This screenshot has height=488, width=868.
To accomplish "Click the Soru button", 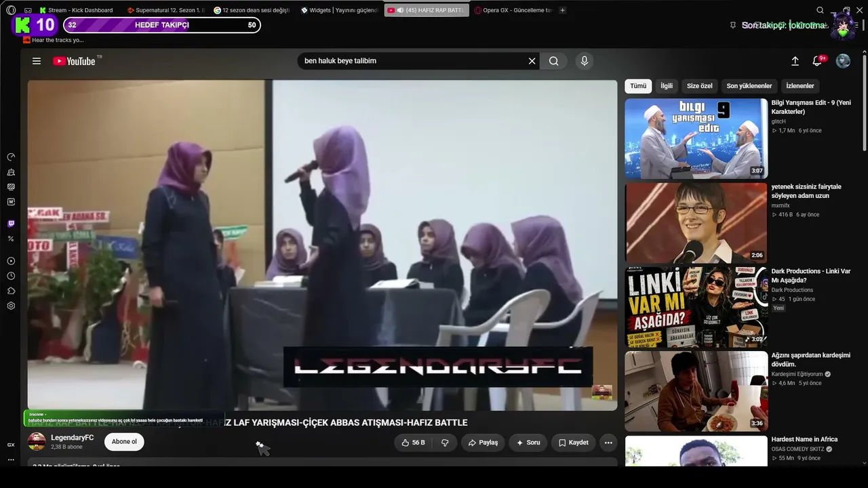I will (x=528, y=443).
